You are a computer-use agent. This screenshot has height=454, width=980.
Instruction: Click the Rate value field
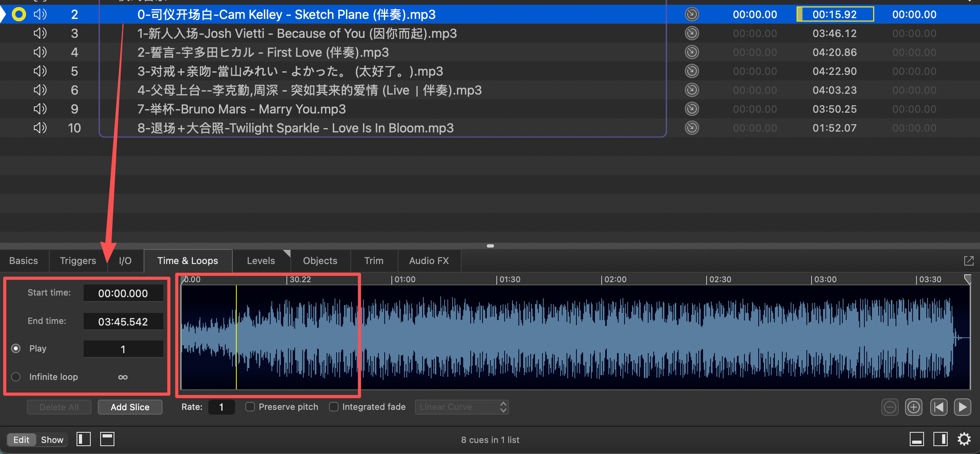(x=221, y=407)
